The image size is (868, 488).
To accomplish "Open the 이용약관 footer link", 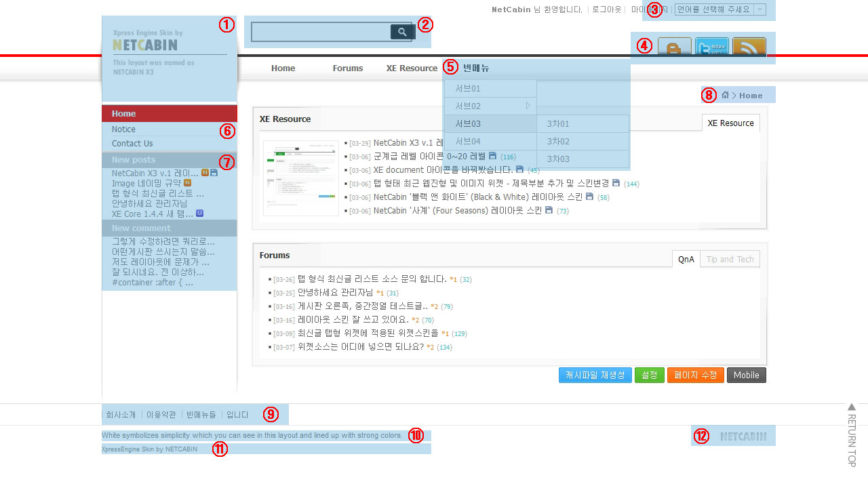I will (x=161, y=415).
